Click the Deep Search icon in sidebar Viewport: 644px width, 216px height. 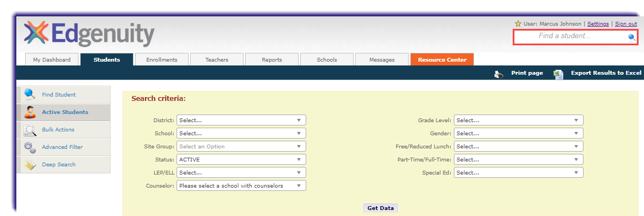pos(29,165)
